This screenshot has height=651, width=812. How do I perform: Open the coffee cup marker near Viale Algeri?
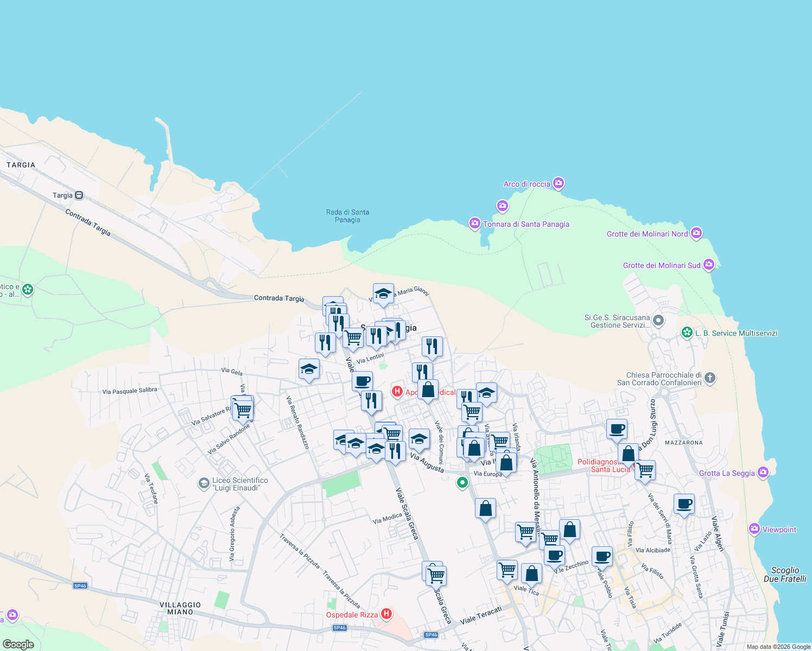[x=684, y=504]
